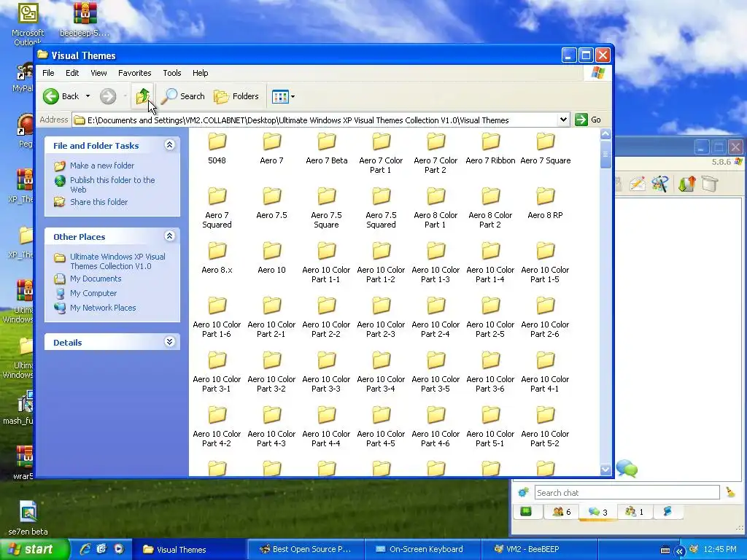Open the blue pin last tab in BeeBEEP
Screen dimensions: 747x560
[x=668, y=512]
